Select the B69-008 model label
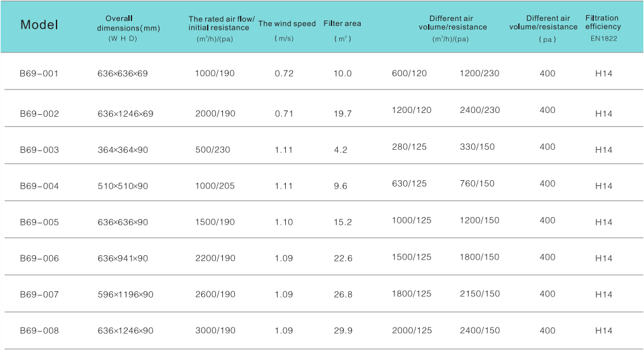Image resolution: width=644 pixels, height=351 pixels. click(39, 331)
